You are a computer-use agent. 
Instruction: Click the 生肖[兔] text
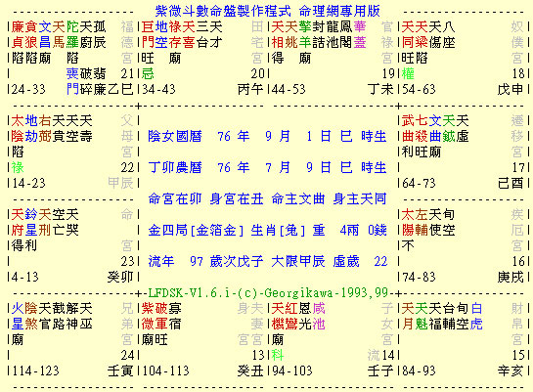click(x=278, y=230)
